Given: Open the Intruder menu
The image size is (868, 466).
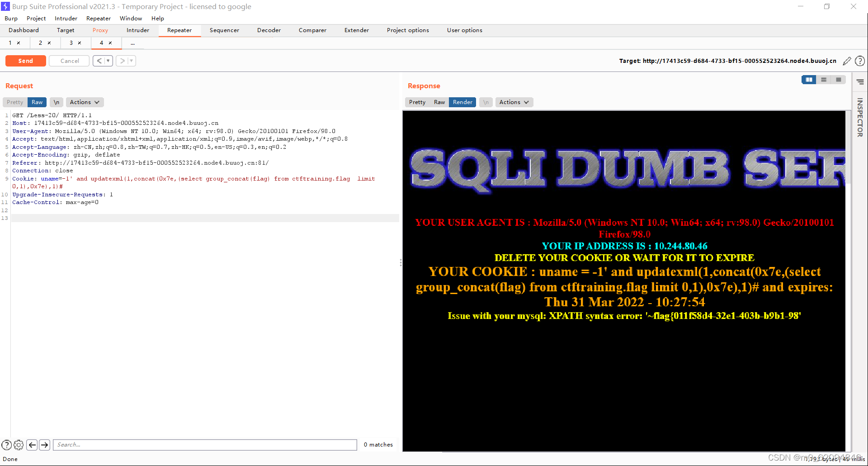Looking at the screenshot, I should (66, 19).
